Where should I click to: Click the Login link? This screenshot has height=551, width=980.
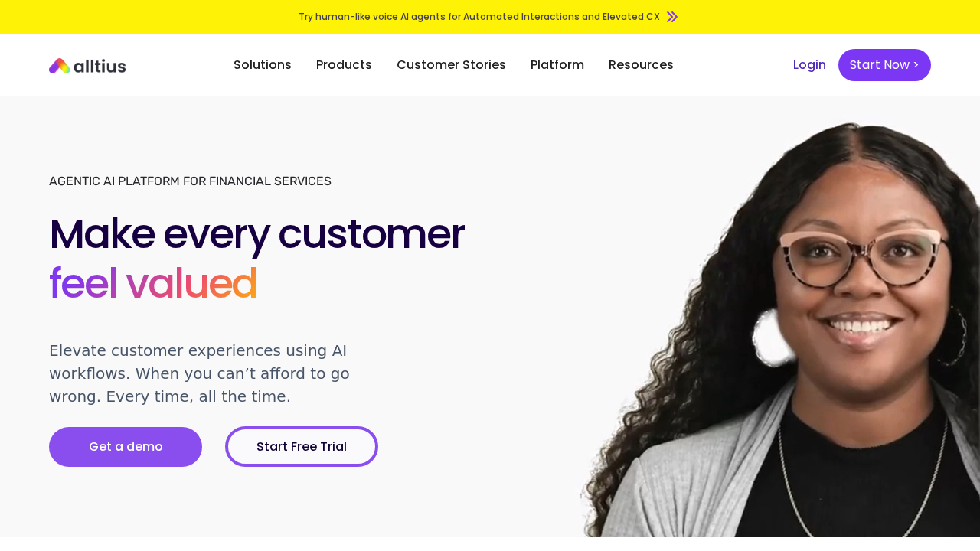click(809, 65)
